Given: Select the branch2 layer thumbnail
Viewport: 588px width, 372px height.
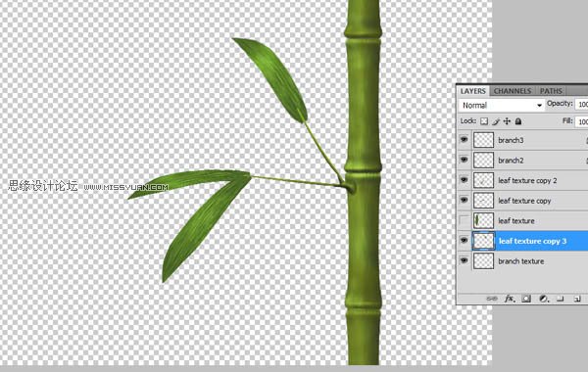Looking at the screenshot, I should (x=483, y=161).
